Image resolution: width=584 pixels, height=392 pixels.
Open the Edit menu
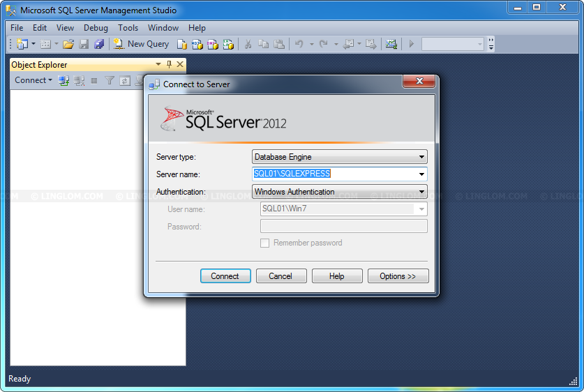pos(40,28)
